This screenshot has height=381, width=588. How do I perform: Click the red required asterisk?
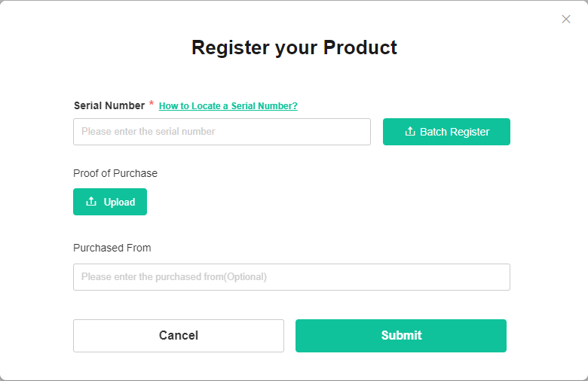[151, 105]
